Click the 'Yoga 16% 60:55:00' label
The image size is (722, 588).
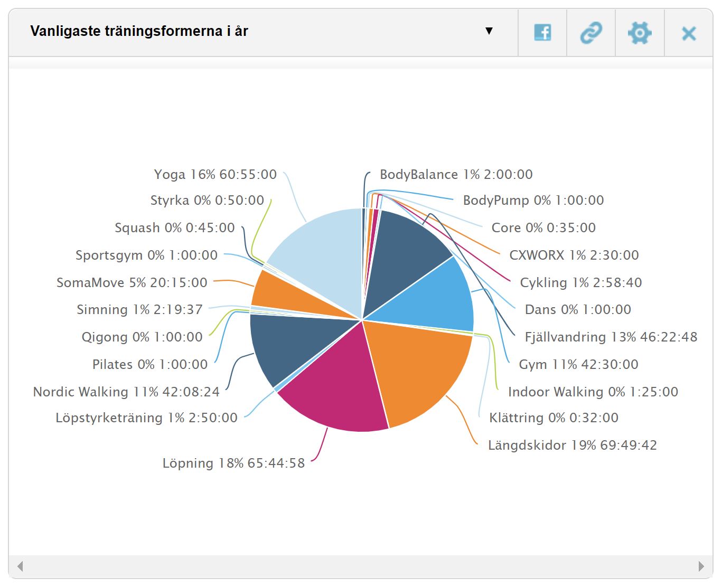[x=215, y=175]
